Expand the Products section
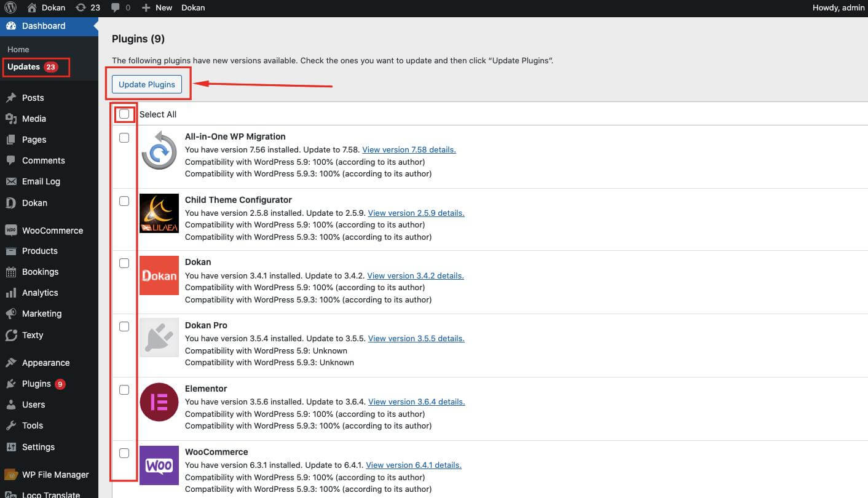The image size is (868, 498). [40, 251]
